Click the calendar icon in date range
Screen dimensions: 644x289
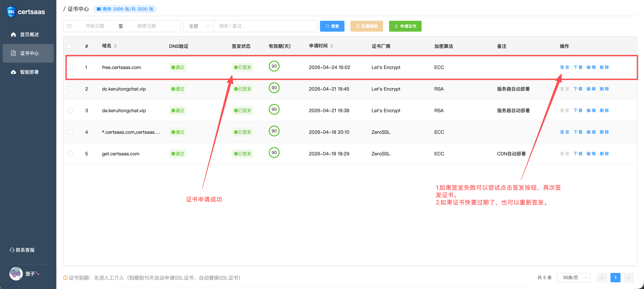69,26
